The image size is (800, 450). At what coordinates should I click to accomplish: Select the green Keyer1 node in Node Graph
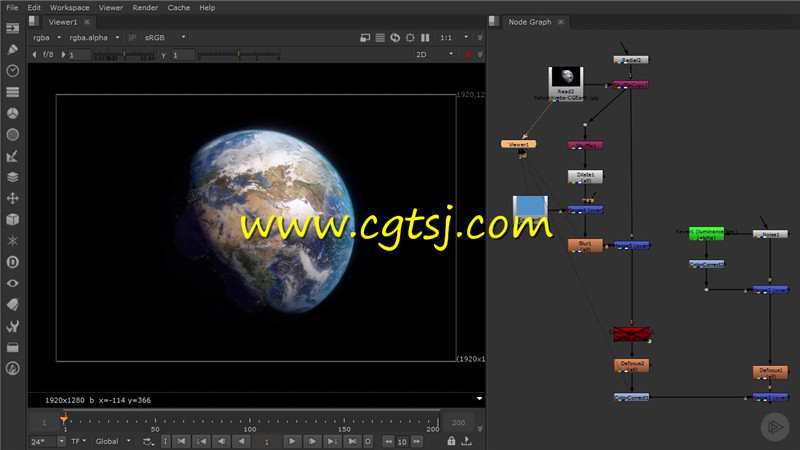(706, 234)
